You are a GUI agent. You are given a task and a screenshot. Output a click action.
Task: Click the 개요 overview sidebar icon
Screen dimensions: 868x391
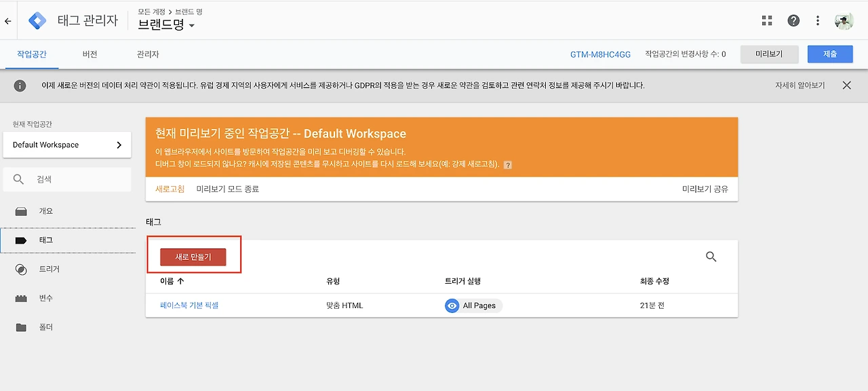(21, 211)
